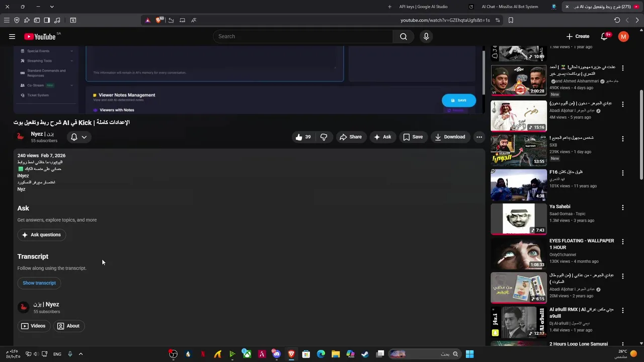Open Brave playlist music note icon
This screenshot has width=644, height=362.
click(57, 20)
